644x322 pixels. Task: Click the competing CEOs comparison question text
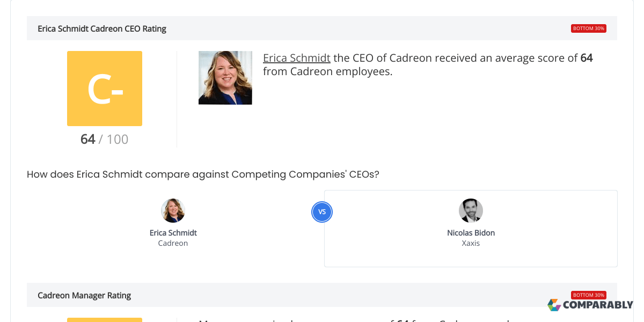203,174
